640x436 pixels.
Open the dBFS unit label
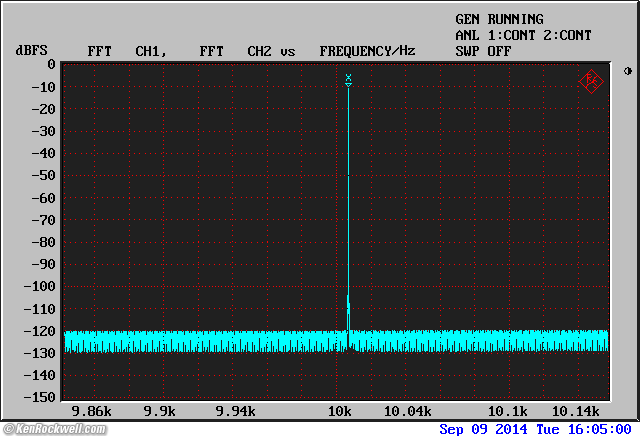click(31, 50)
